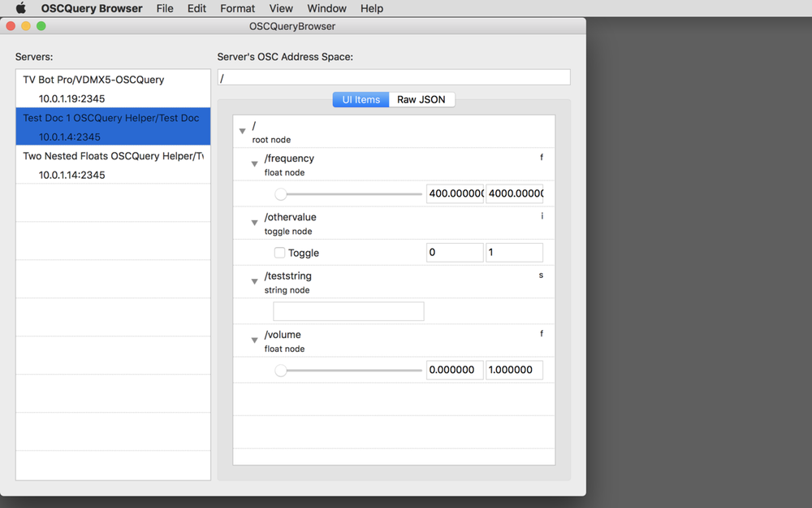The image size is (812, 508).
Task: Click the 10.0.1.4:2345 address text
Action: click(x=69, y=137)
